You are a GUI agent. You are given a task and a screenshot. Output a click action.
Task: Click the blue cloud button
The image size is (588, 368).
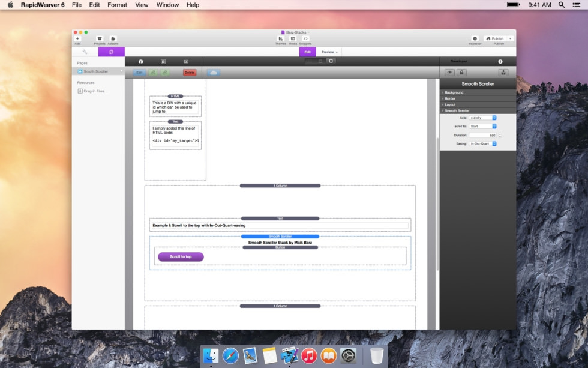(214, 73)
